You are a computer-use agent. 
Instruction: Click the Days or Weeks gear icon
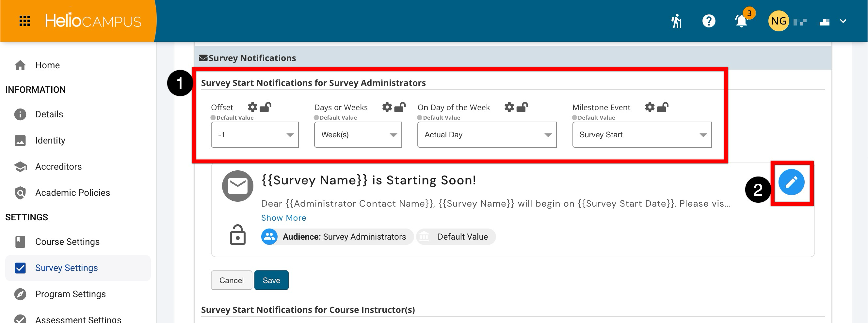coord(387,107)
